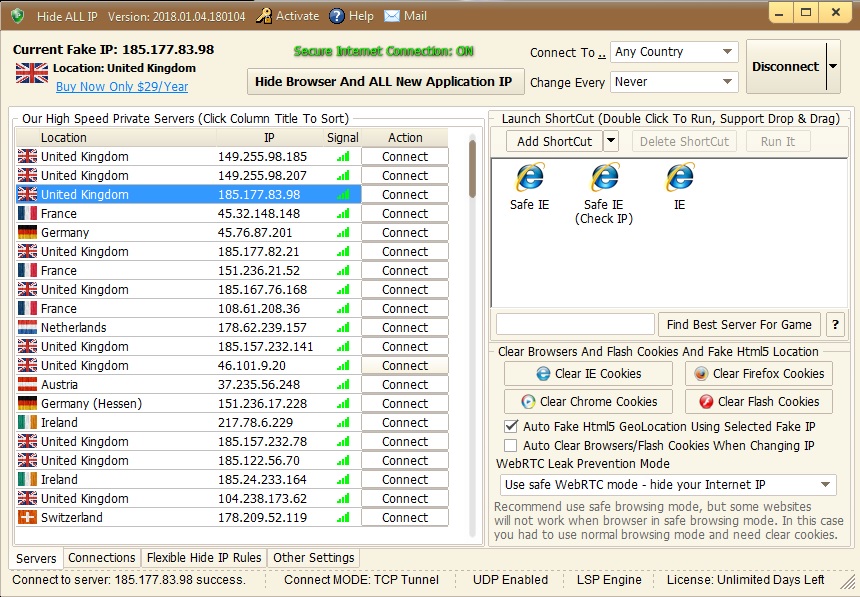
Task: Click signal bars for Switzerland server
Action: coord(343,517)
